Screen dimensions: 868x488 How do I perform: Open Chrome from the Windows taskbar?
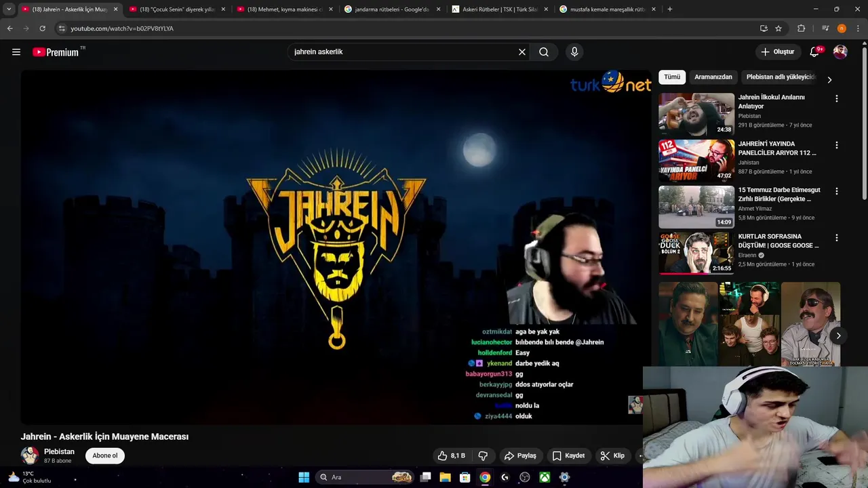coord(485,477)
